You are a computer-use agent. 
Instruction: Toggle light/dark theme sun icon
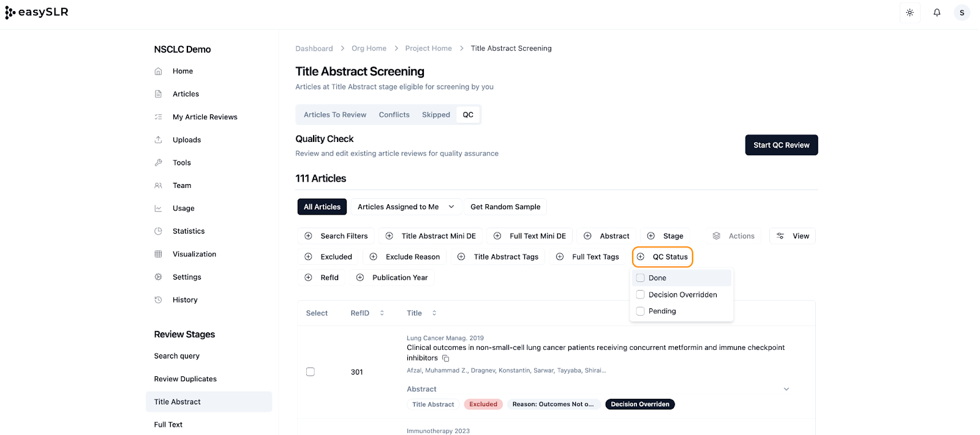tap(910, 13)
